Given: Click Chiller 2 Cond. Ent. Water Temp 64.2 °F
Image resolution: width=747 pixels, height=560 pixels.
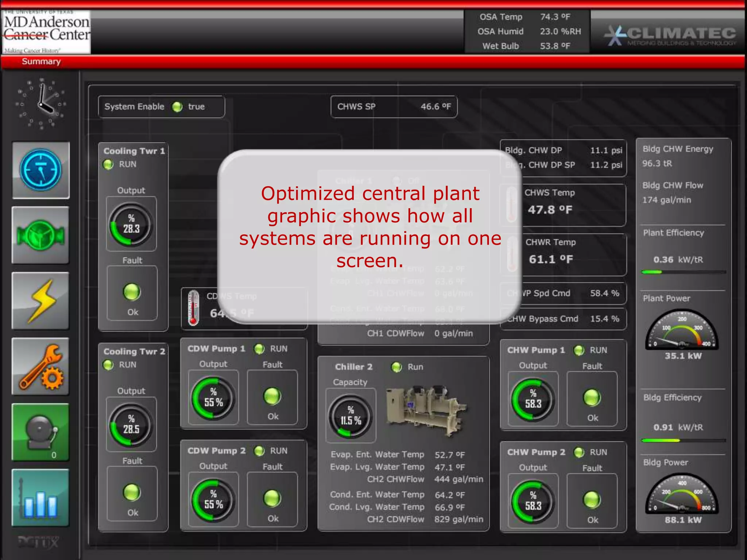Looking at the screenshot, I should pos(450,495).
